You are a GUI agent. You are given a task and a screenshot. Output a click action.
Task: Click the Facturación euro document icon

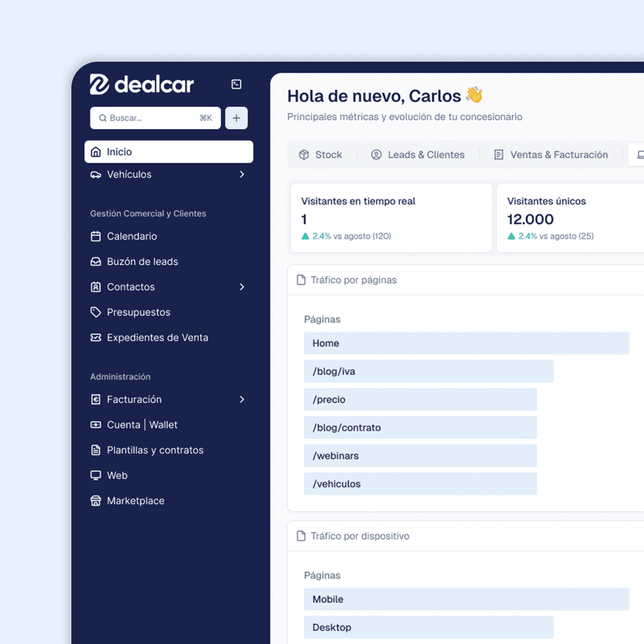point(96,399)
